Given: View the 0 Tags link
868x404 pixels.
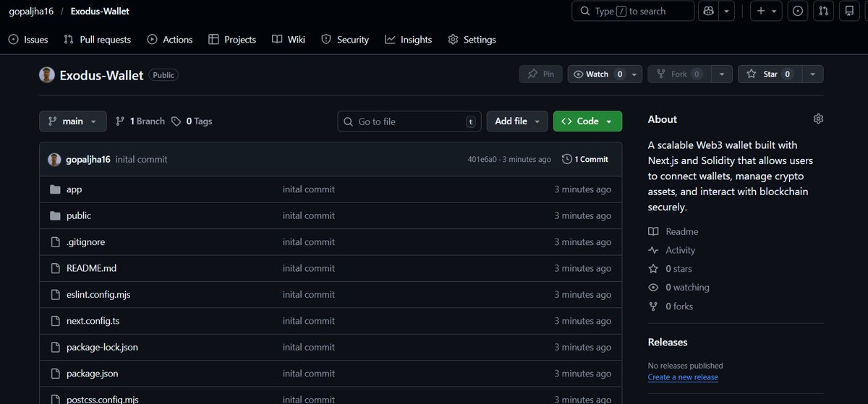Looking at the screenshot, I should (x=192, y=121).
